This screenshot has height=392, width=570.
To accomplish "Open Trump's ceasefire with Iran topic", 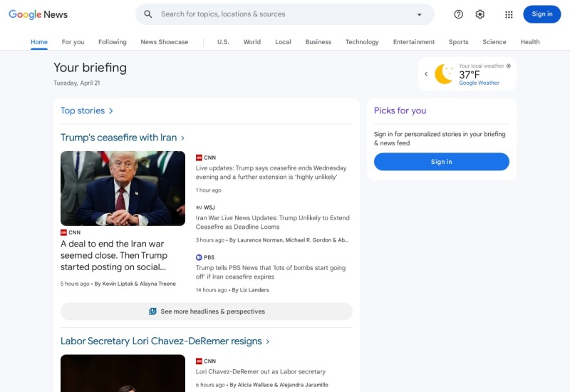I will click(123, 138).
